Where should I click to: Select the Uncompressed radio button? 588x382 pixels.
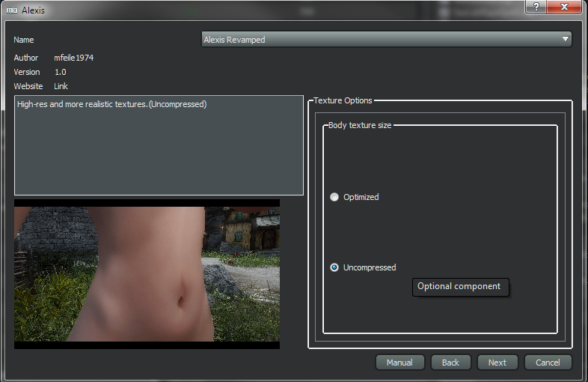(334, 267)
